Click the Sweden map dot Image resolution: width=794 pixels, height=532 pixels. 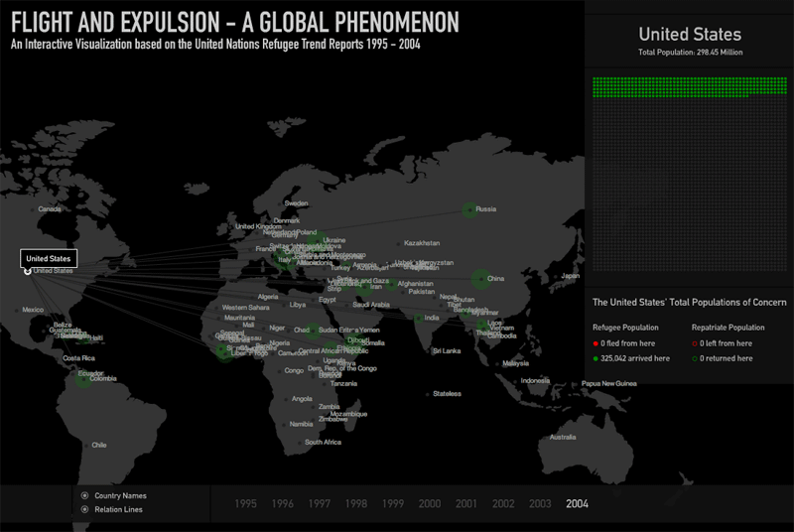280,204
